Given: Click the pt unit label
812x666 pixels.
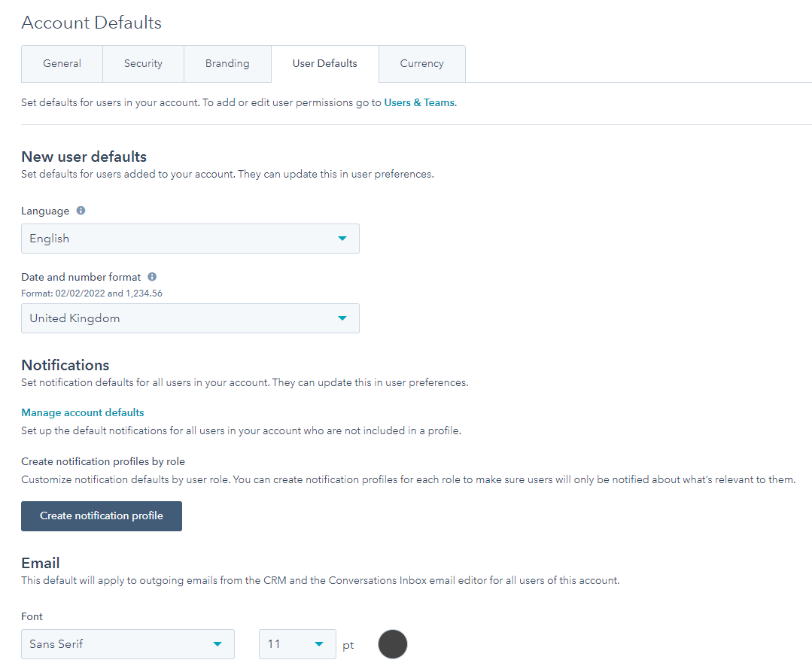Looking at the screenshot, I should (348, 645).
